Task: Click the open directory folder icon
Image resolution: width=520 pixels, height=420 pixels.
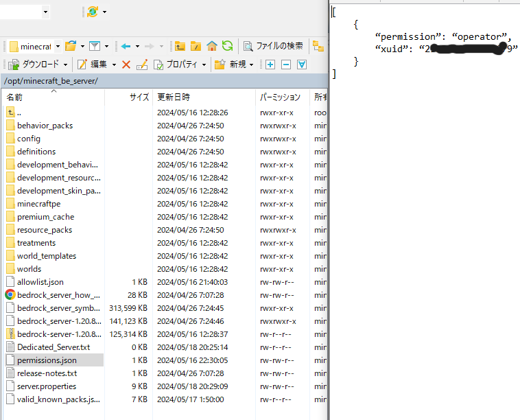Action: pyautogui.click(x=71, y=46)
